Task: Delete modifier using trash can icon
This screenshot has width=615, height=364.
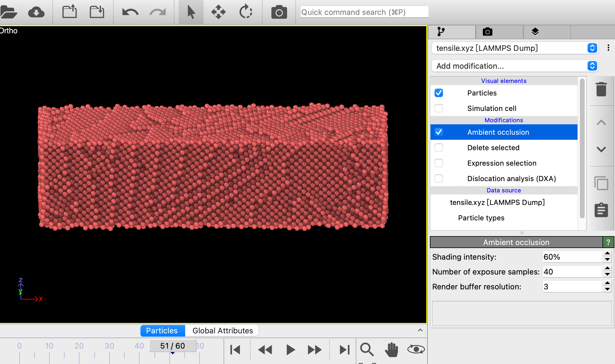Action: (x=601, y=89)
